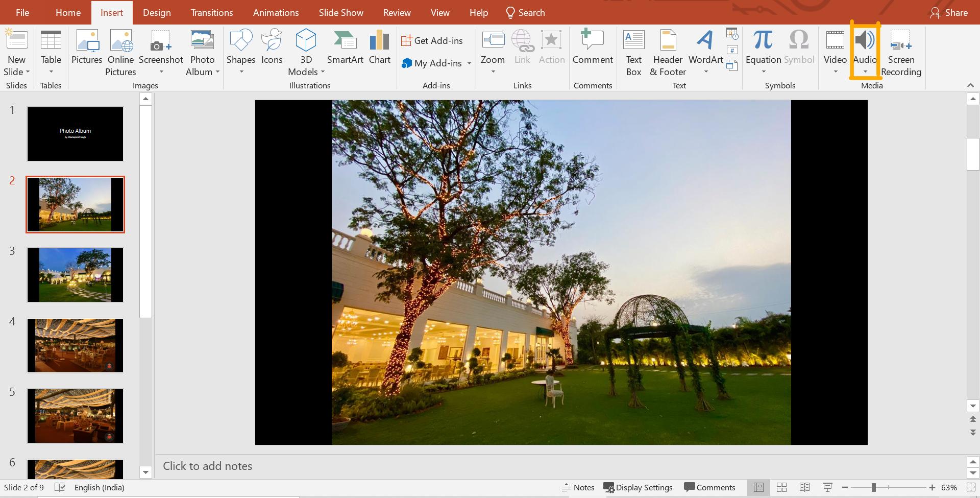Insert Header & Footer
The height and width of the screenshot is (498, 980).
coord(667,51)
